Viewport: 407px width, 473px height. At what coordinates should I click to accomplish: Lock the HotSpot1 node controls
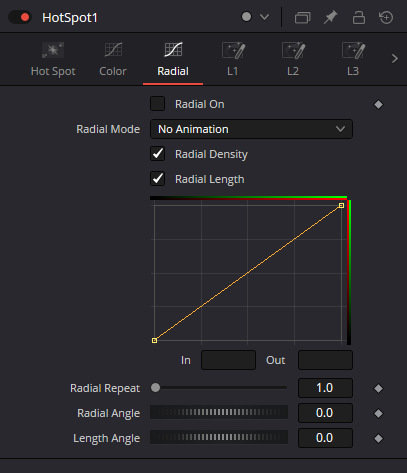[x=359, y=17]
